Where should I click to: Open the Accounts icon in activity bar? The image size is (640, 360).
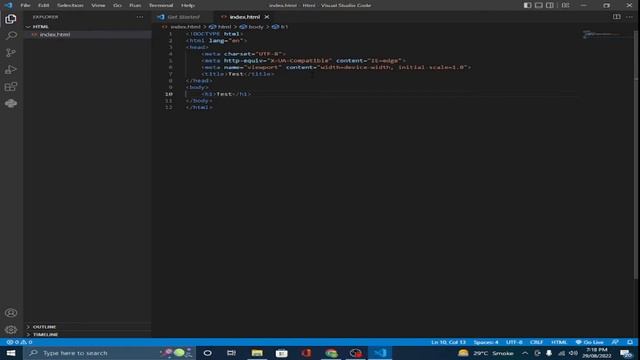11,313
